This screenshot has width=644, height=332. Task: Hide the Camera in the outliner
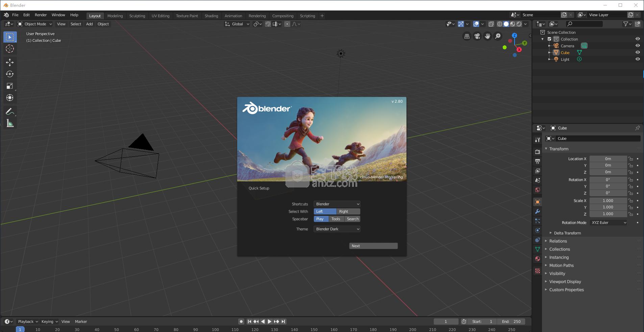pyautogui.click(x=638, y=46)
